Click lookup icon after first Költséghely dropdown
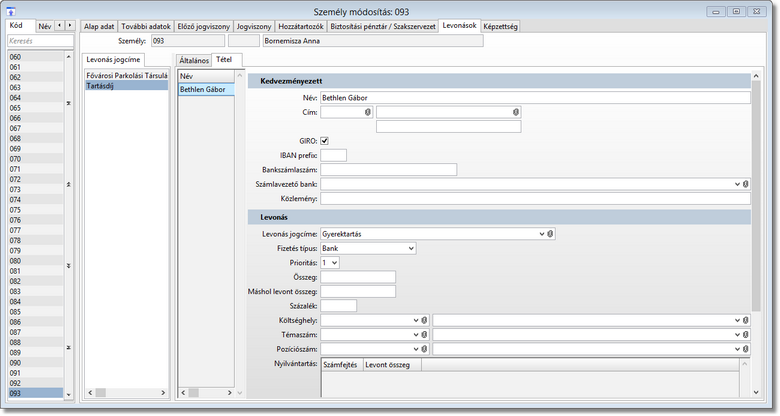780x416 pixels. coord(424,320)
